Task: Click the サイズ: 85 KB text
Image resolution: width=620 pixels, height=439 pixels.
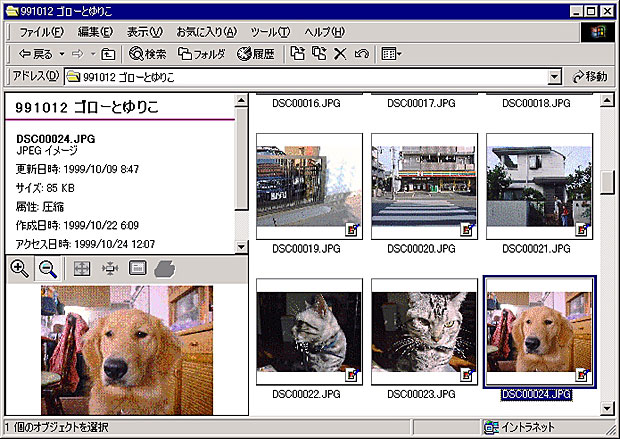Action: [x=45, y=188]
